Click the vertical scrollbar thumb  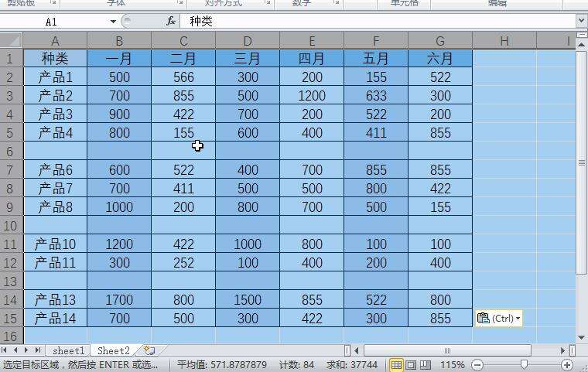click(582, 162)
